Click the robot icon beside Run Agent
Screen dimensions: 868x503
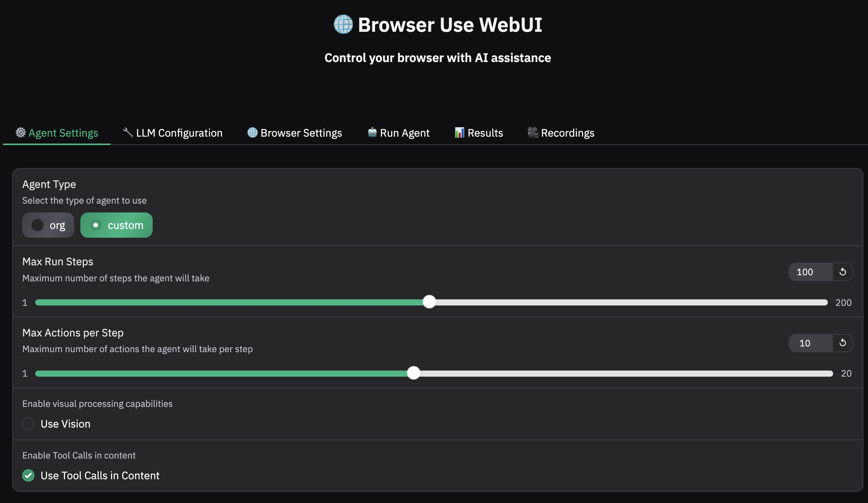[372, 132]
